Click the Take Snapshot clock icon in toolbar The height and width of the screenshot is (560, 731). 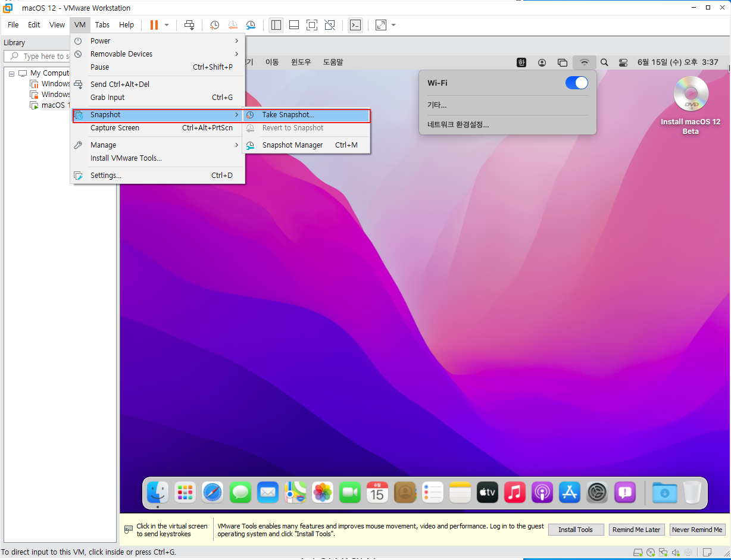[x=214, y=25]
